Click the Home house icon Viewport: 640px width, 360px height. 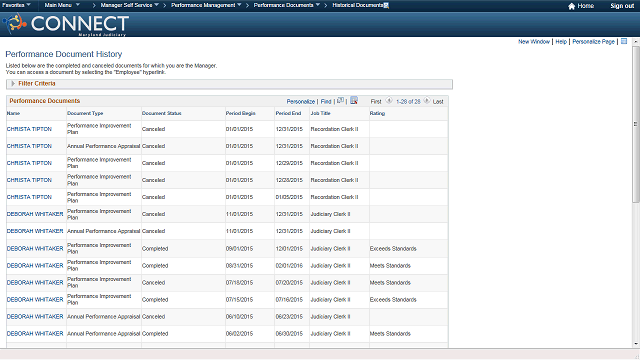571,6
